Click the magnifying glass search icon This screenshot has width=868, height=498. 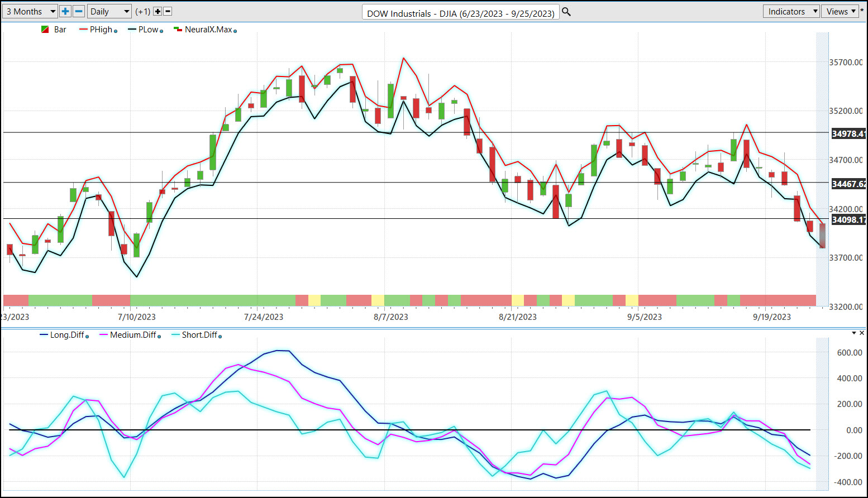pos(566,12)
